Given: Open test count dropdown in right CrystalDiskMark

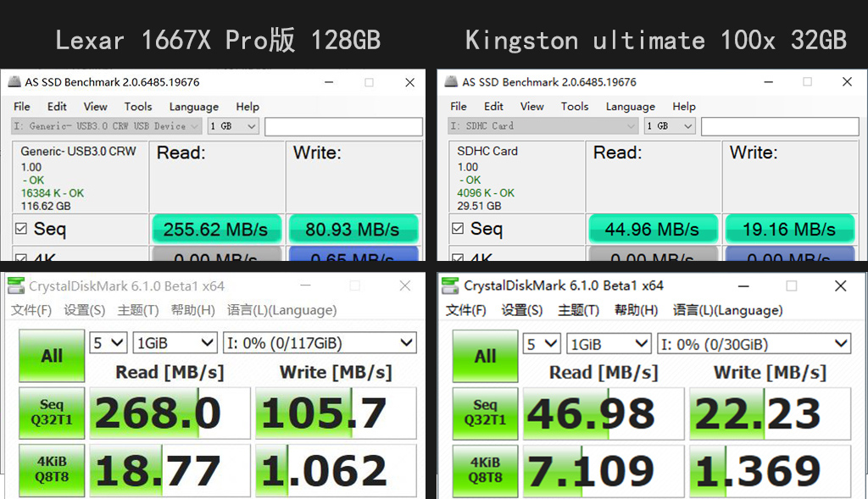Looking at the screenshot, I should coord(542,344).
